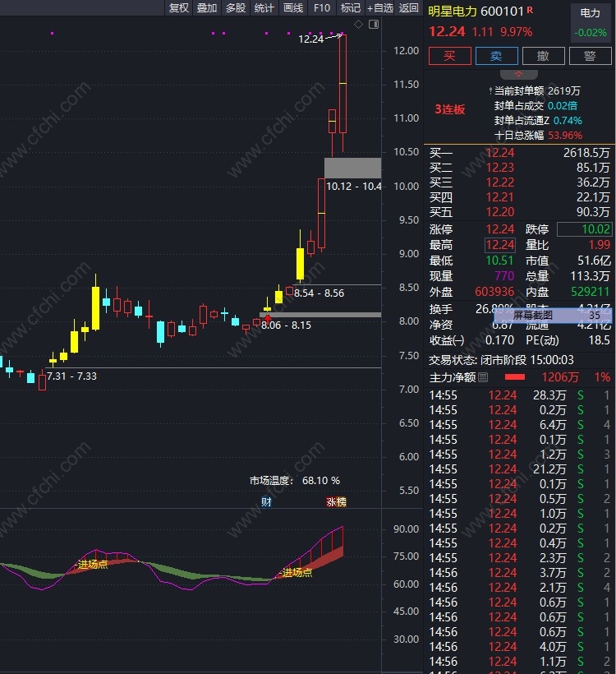Click the 买四 price 12.21 row
616x674 pixels.
coord(519,197)
